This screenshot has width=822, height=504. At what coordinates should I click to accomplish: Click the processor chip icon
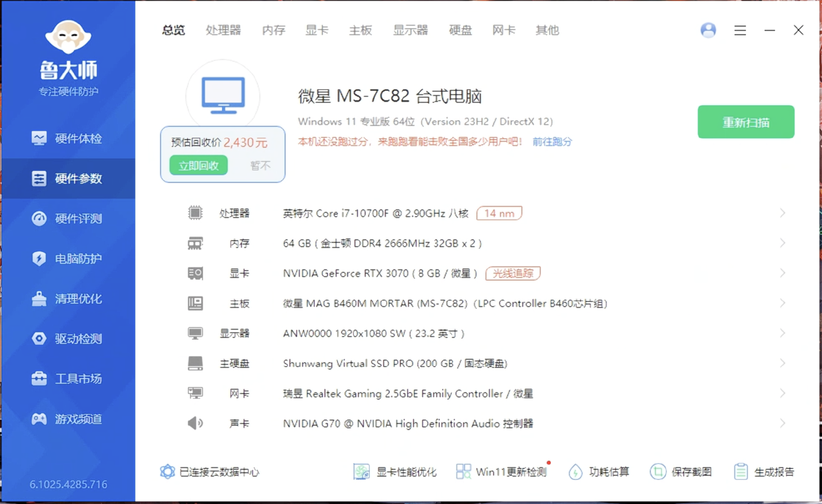coord(195,213)
